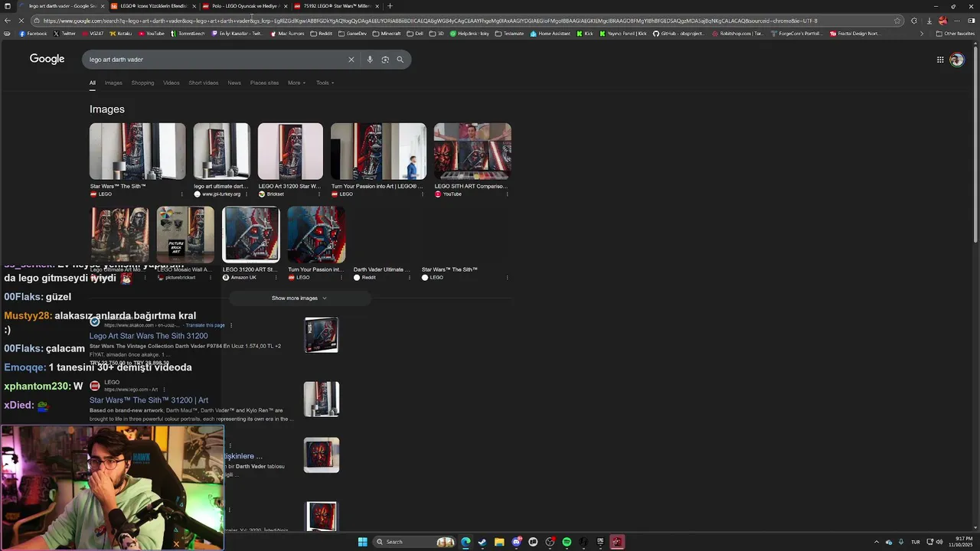Open Turn Your Passion into Art thumbnail
980x551 pixels.
tap(378, 152)
